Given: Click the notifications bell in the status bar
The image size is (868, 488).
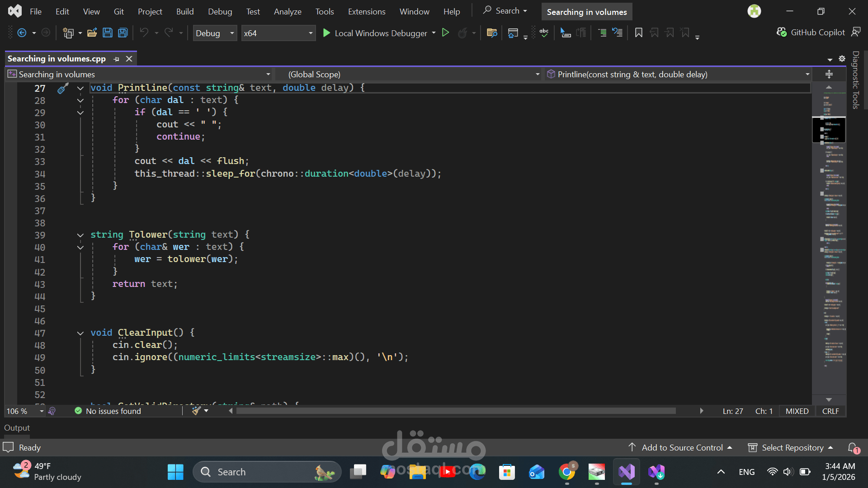Looking at the screenshot, I should [853, 447].
